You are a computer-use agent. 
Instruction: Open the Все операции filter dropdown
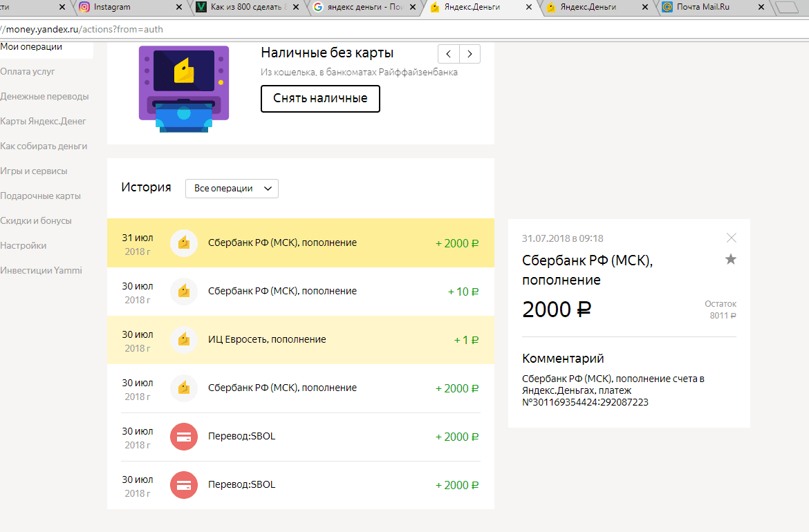coord(232,189)
